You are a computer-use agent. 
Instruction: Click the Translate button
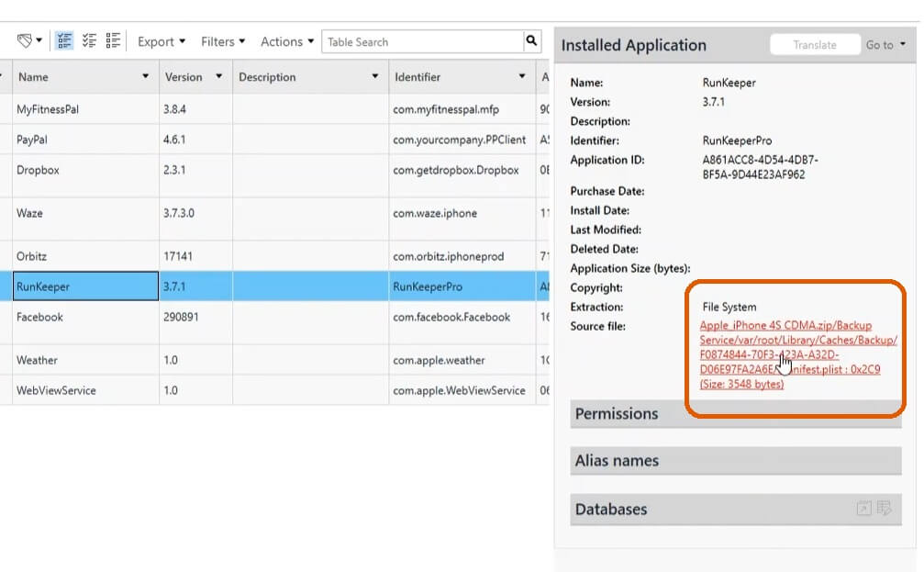[815, 45]
